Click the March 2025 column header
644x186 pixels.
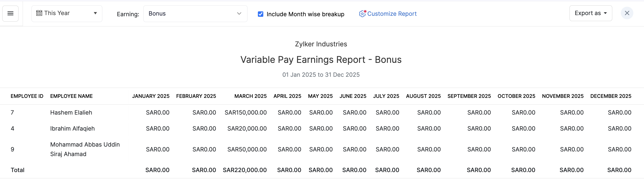[x=250, y=96]
